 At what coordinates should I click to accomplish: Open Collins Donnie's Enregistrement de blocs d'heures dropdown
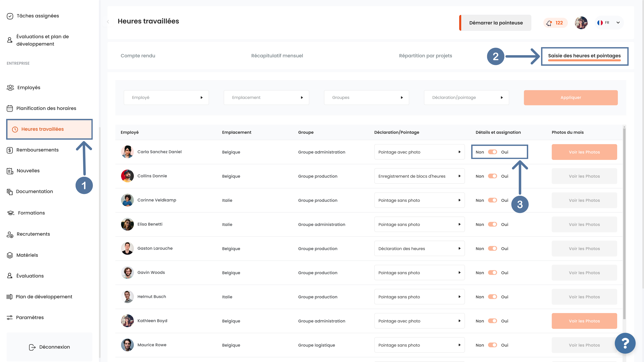419,176
